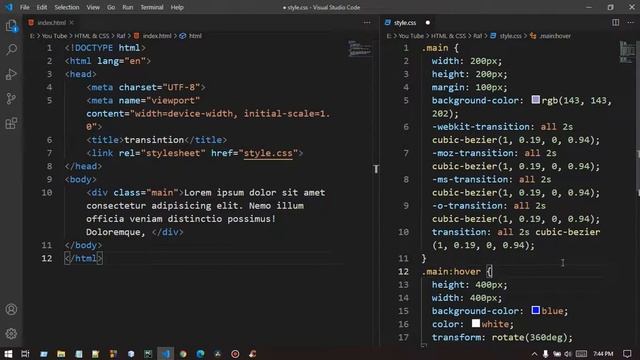The image size is (640, 360).
Task: Click the title tag text 'transintion'
Action: (x=154, y=140)
